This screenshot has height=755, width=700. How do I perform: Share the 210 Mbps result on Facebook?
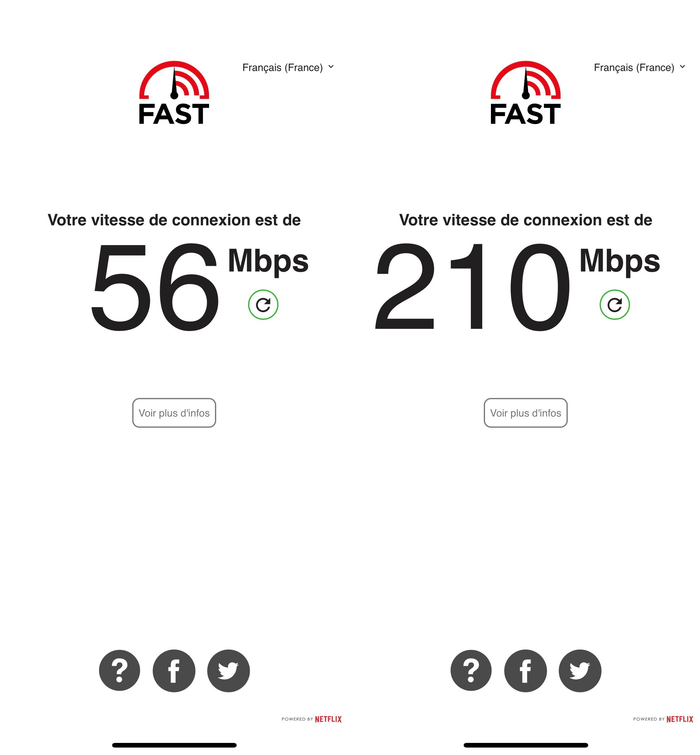[525, 670]
